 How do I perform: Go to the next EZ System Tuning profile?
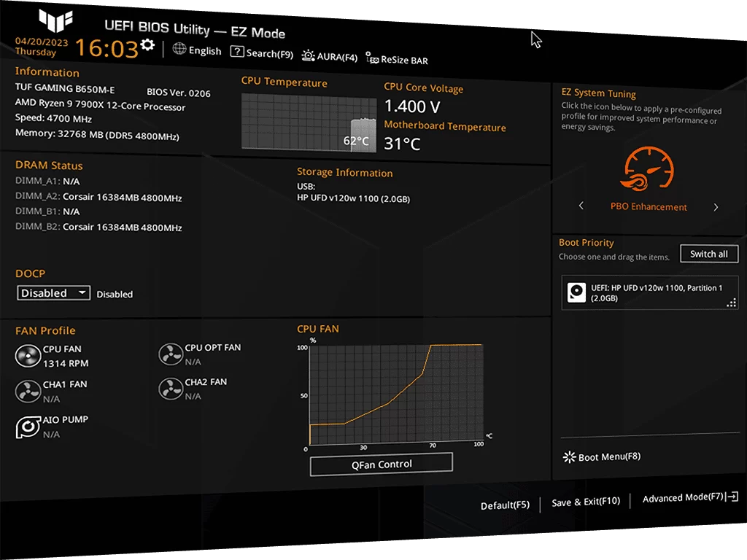click(x=716, y=207)
